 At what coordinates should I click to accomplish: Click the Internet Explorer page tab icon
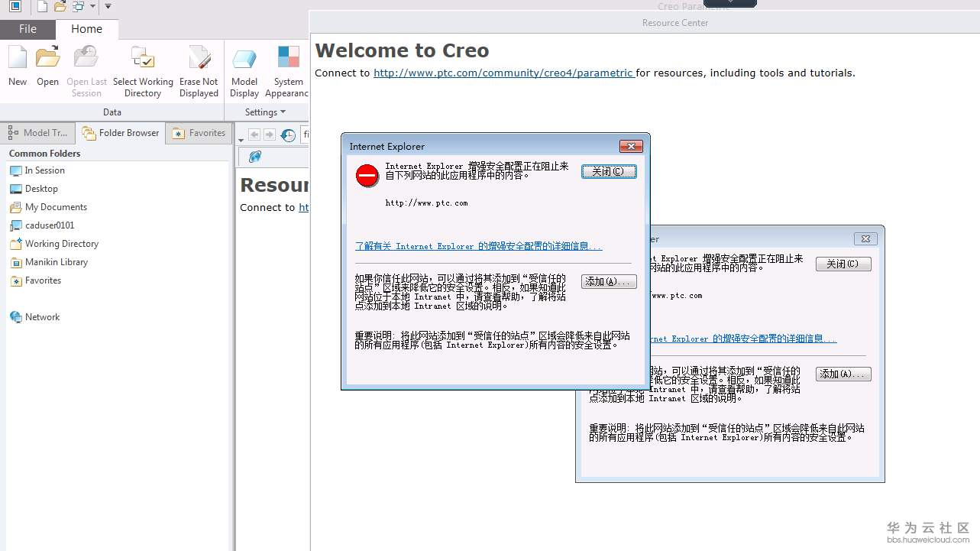[255, 157]
